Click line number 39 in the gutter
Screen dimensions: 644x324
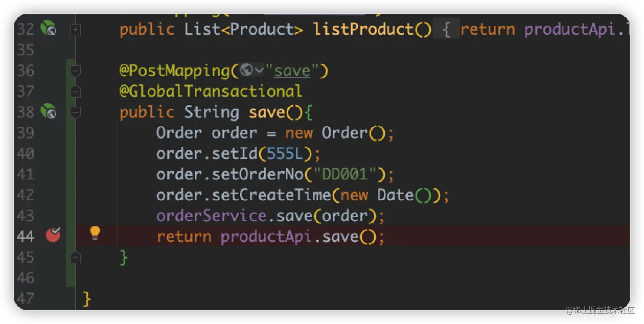coord(26,133)
